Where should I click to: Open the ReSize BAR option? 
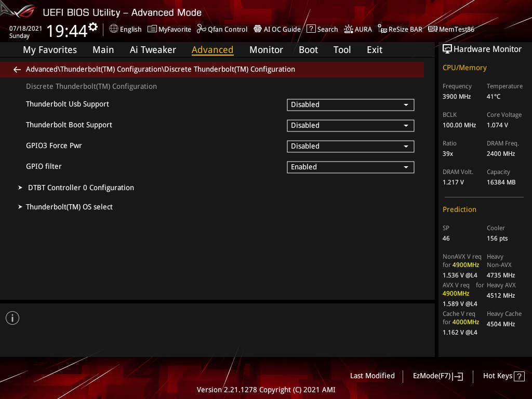[x=400, y=29]
